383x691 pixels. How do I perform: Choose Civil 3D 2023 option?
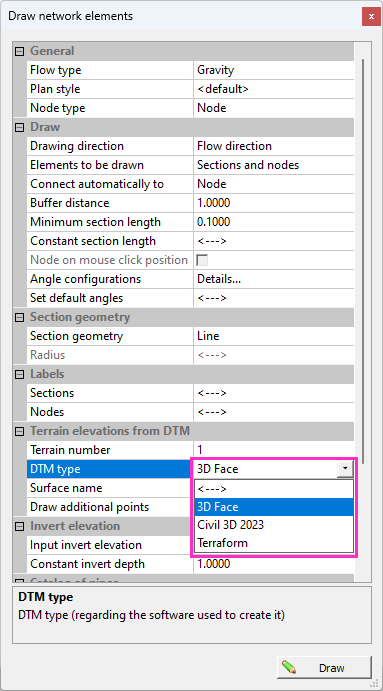point(274,525)
